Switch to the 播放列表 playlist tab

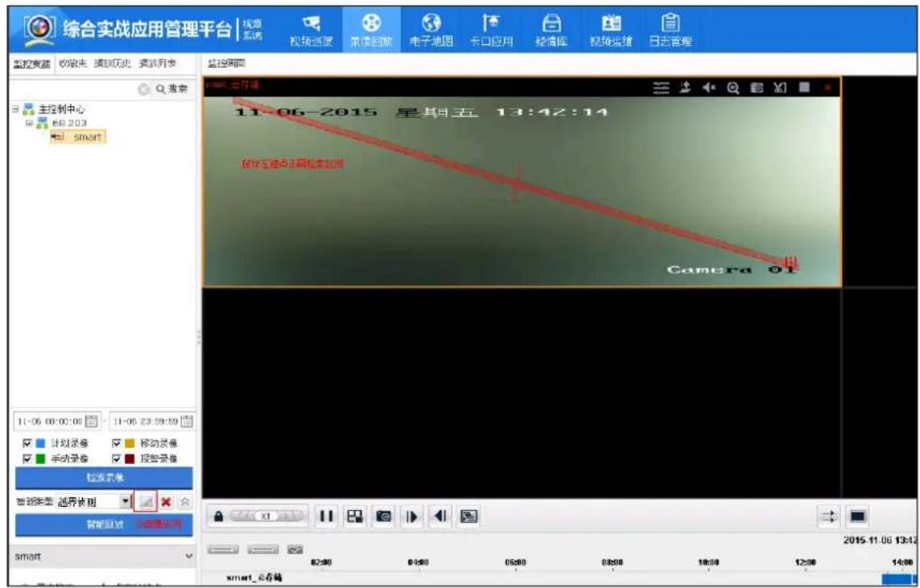[157, 64]
